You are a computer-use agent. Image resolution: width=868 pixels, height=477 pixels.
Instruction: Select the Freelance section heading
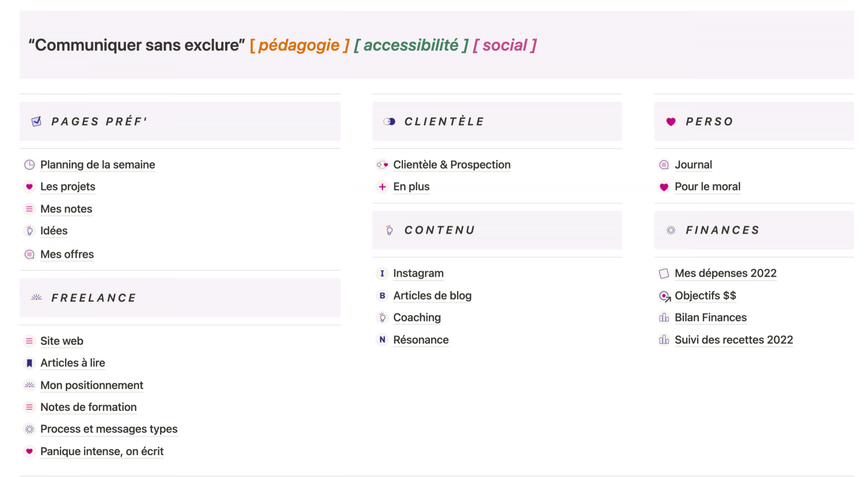(94, 298)
